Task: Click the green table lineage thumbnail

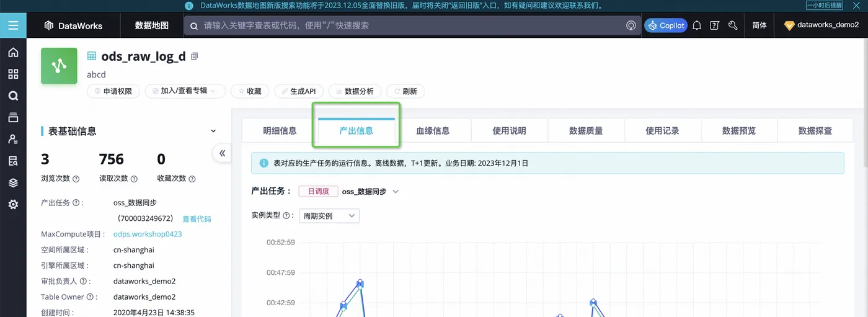Action: coord(59,66)
